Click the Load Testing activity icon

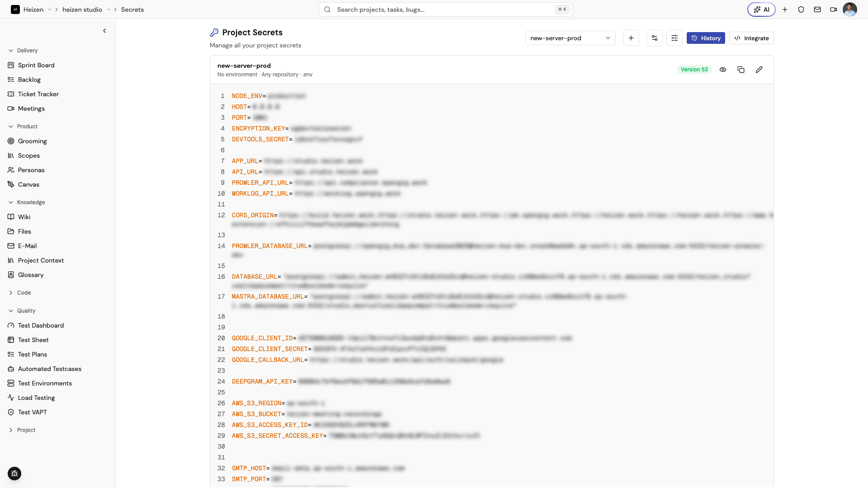[x=11, y=398]
